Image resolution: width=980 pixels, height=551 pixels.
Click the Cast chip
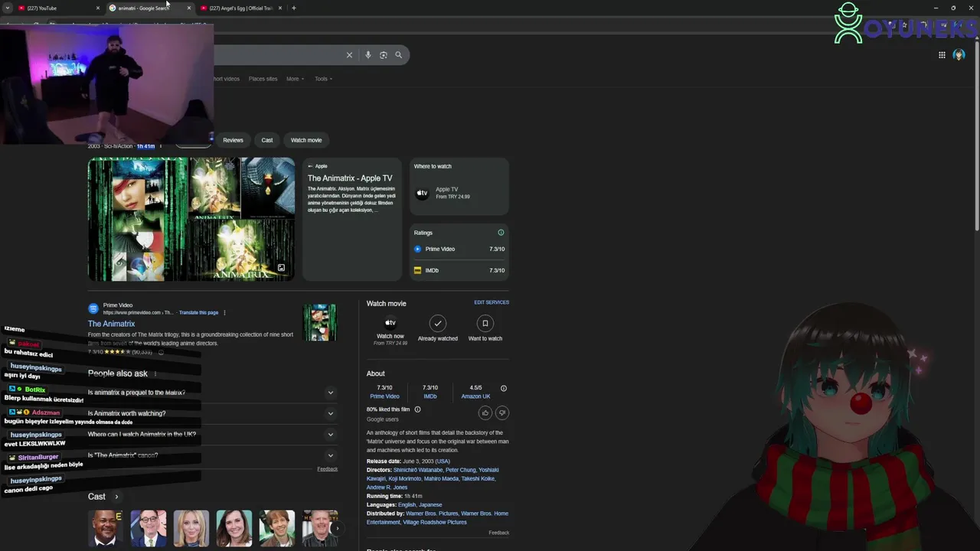[x=266, y=140]
